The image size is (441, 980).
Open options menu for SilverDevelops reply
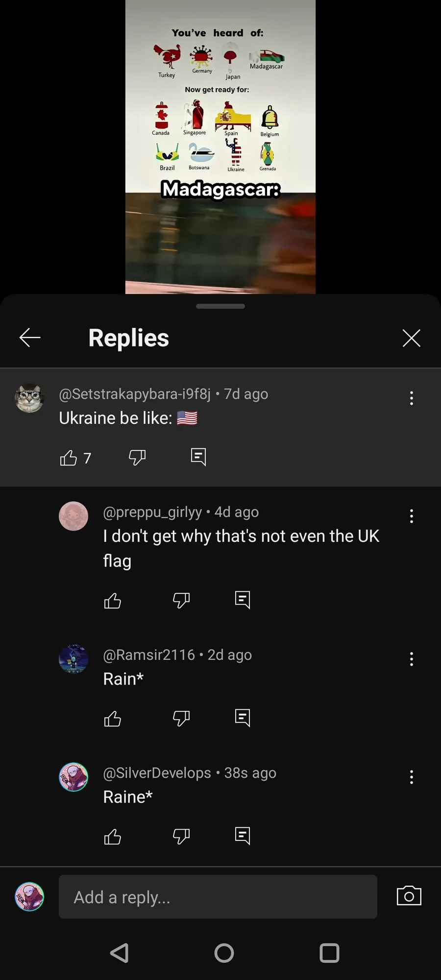pos(412,777)
